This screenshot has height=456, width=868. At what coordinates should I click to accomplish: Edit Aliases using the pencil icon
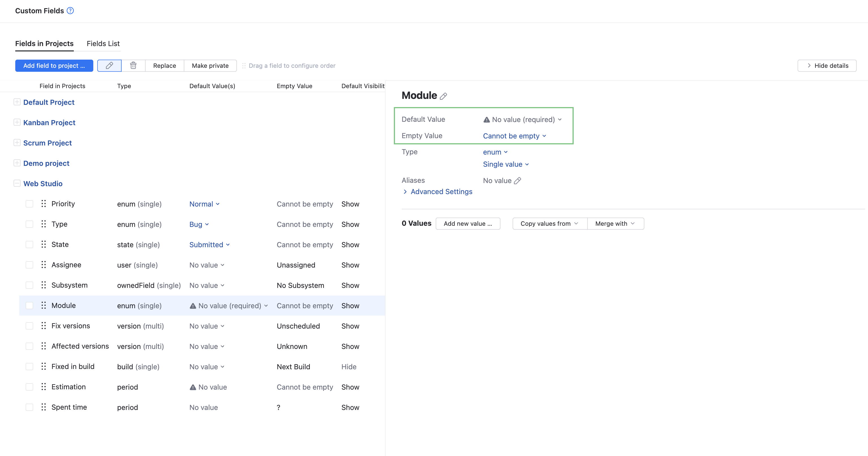[518, 181]
